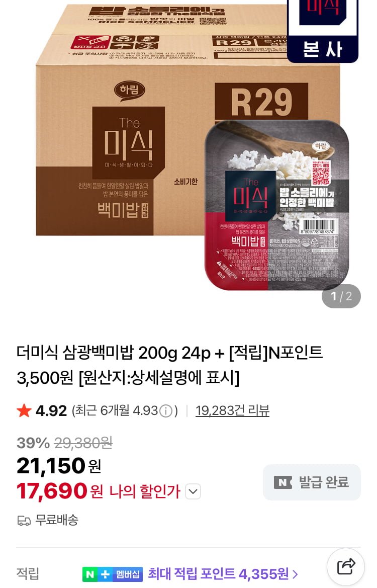
Task: Expand the 나의 할인가 discount dropdown
Action: [193, 491]
